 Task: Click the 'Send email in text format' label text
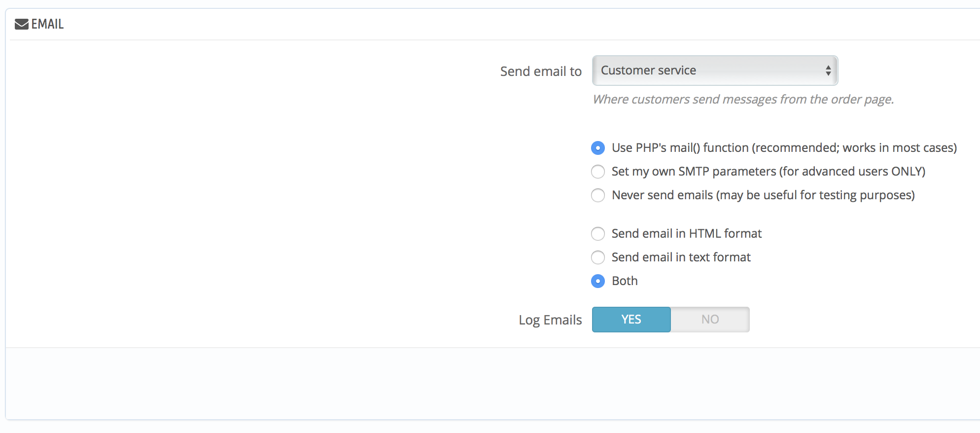click(x=681, y=257)
